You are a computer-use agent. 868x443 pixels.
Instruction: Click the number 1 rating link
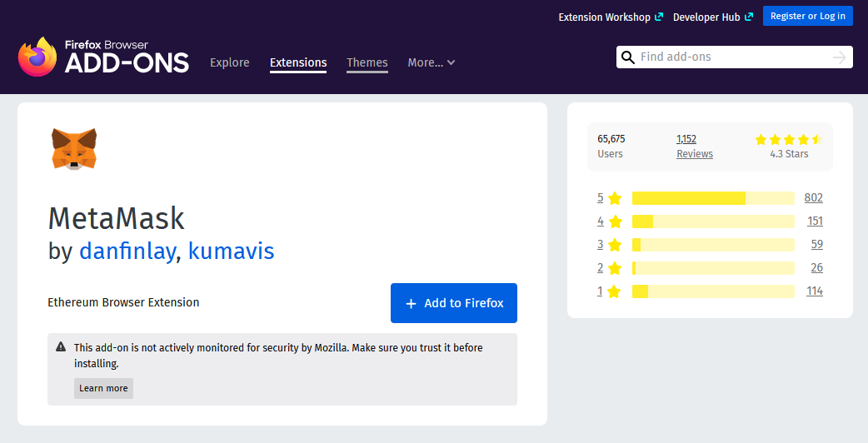pos(600,291)
